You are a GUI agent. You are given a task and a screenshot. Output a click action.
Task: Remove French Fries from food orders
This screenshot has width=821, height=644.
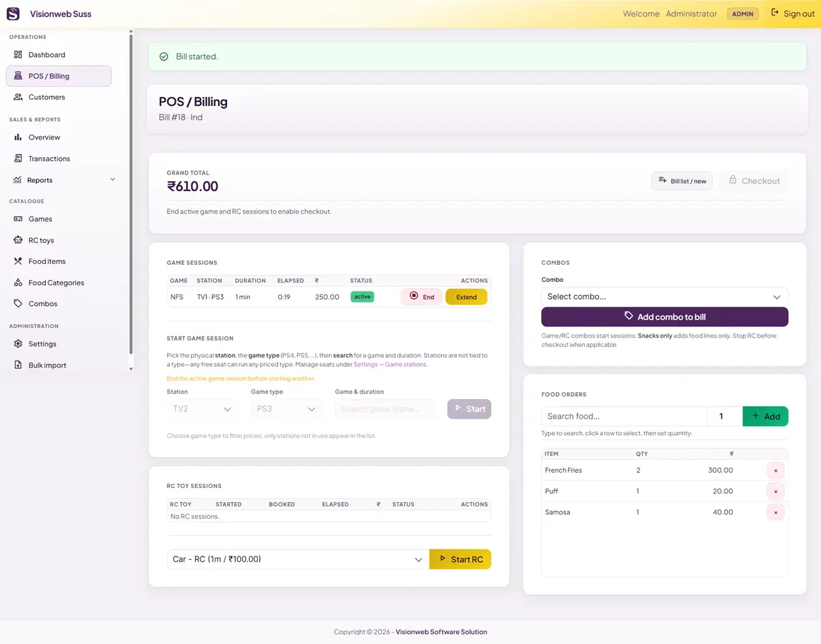pos(775,470)
